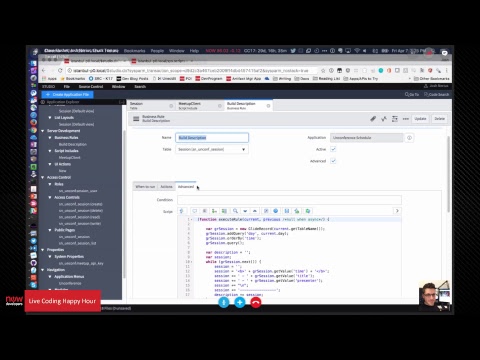The image size is (480, 360).
Task: Click the browser back arrow
Action: [44, 70]
